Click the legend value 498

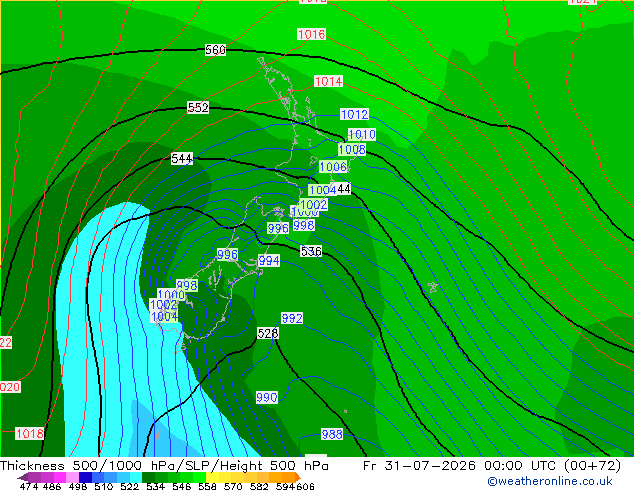point(78,486)
